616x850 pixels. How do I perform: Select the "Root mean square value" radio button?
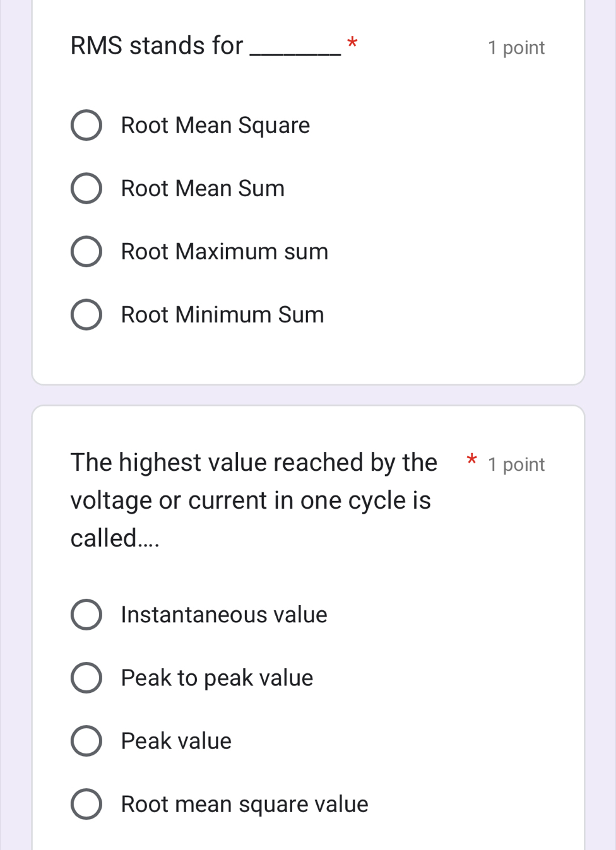86,804
